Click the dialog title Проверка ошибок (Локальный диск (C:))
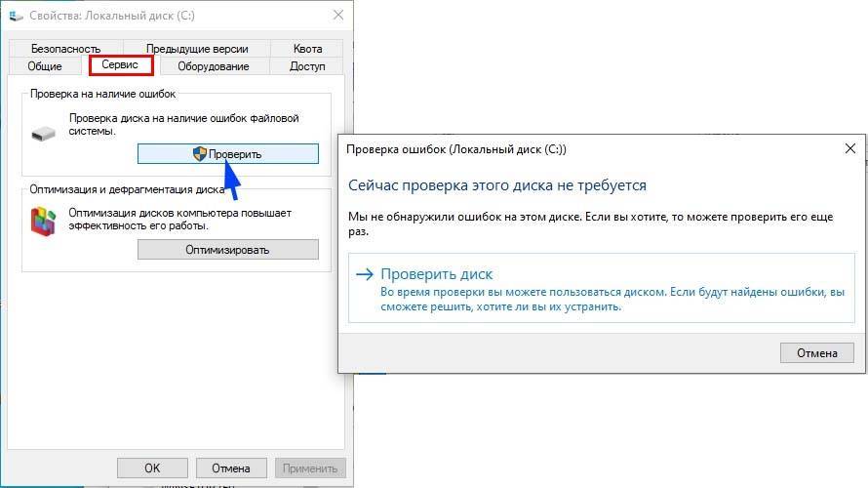The image size is (868, 488). [x=456, y=149]
